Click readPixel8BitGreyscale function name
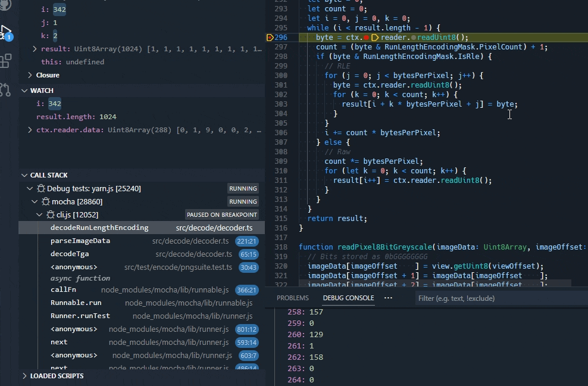The width and height of the screenshot is (588, 386). (385, 247)
